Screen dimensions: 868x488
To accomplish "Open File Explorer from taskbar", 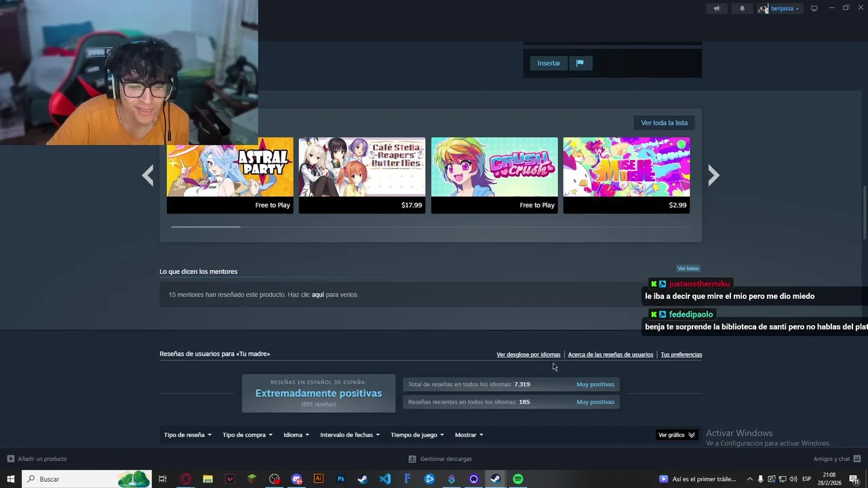I will coord(208,479).
